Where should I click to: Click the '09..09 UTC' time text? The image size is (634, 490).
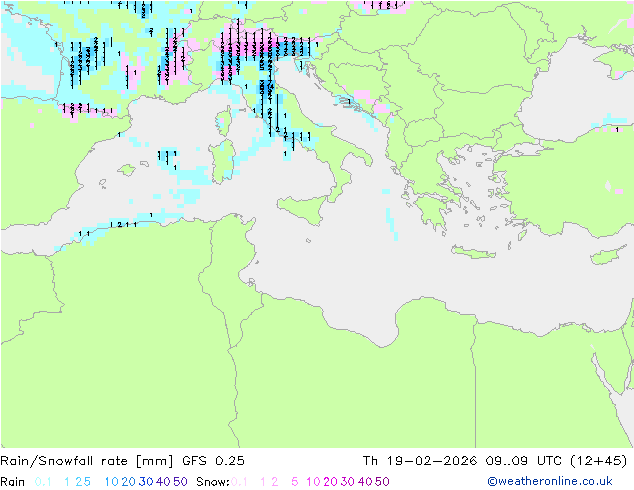point(524,461)
